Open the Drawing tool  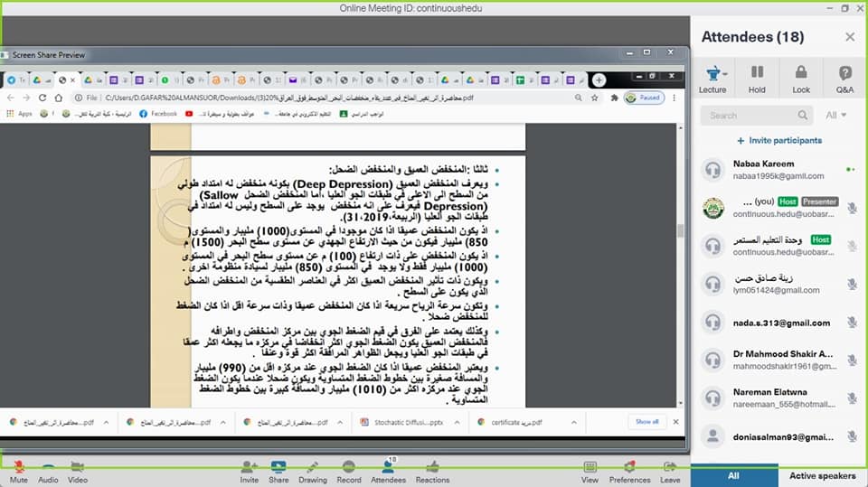[x=313, y=466]
